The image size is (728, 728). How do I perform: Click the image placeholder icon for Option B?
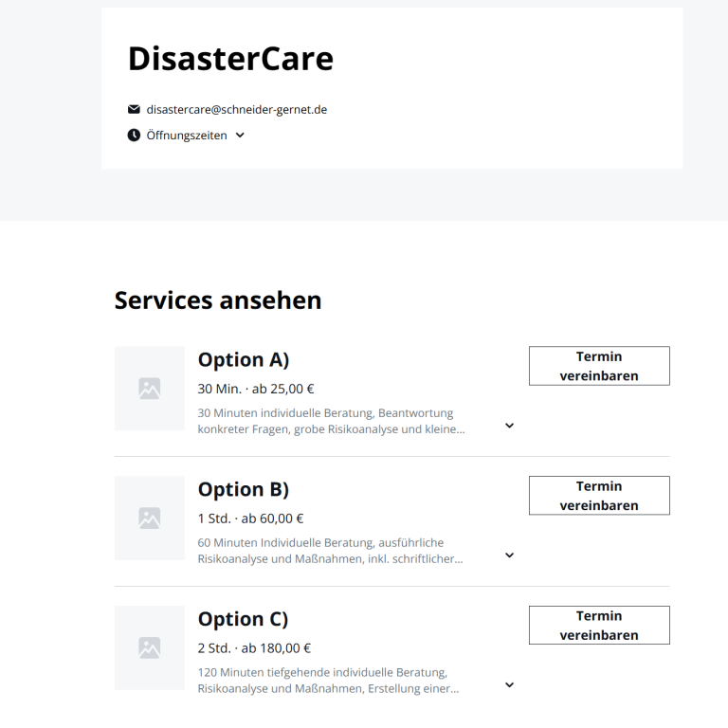(x=150, y=519)
